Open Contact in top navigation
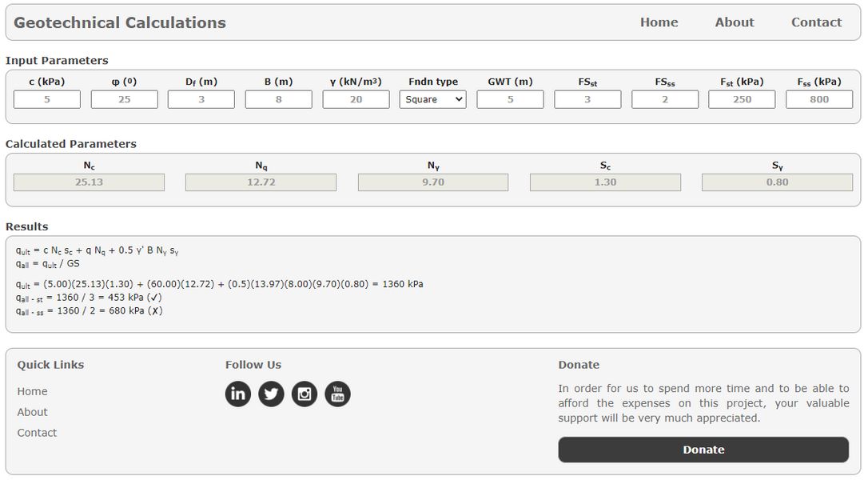This screenshot has width=868, height=480. (x=816, y=22)
